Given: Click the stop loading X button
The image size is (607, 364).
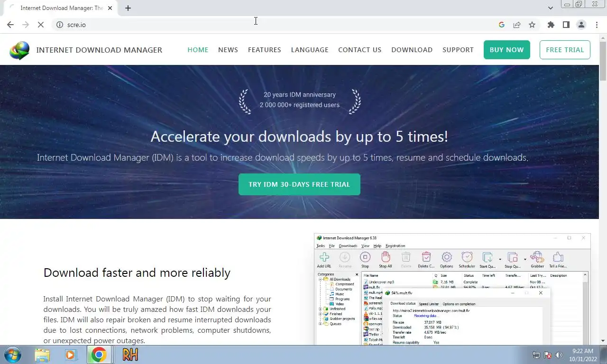Looking at the screenshot, I should coord(41,25).
